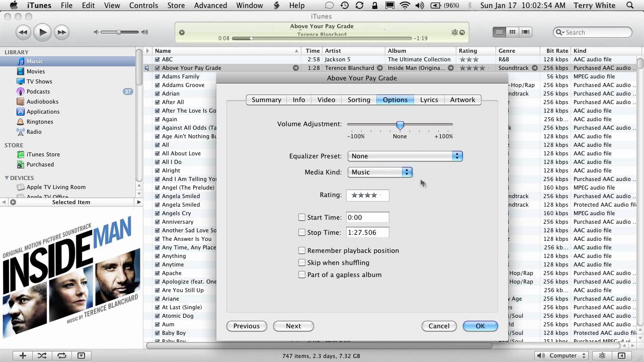Check Part of a gapless album
This screenshot has height=362, width=644.
tap(302, 275)
